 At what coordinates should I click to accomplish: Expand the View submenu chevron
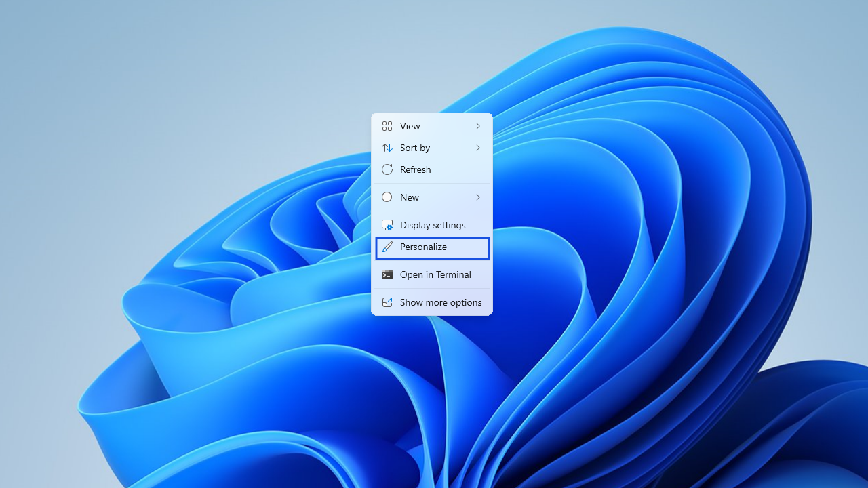click(478, 126)
